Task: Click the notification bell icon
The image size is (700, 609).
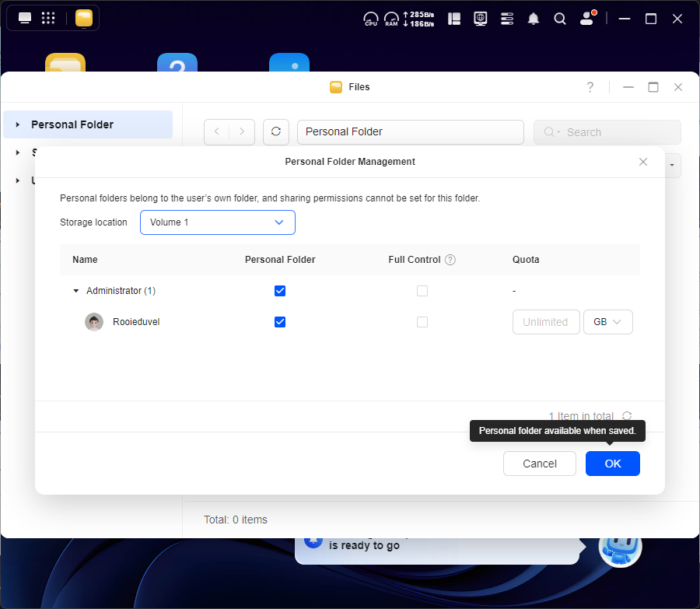Action: click(534, 19)
